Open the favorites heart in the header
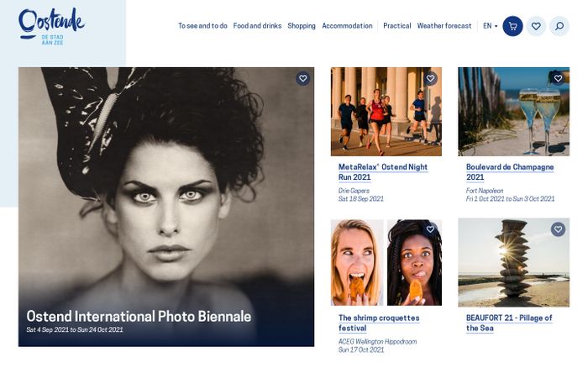Image resolution: width=588 pixels, height=368 pixels. 536,26
